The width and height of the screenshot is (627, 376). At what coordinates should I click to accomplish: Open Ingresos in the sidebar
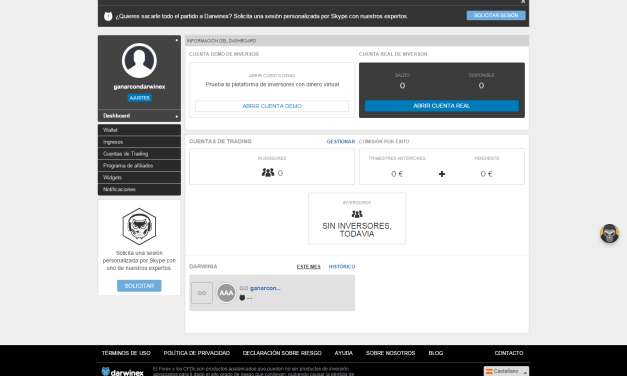coord(139,142)
